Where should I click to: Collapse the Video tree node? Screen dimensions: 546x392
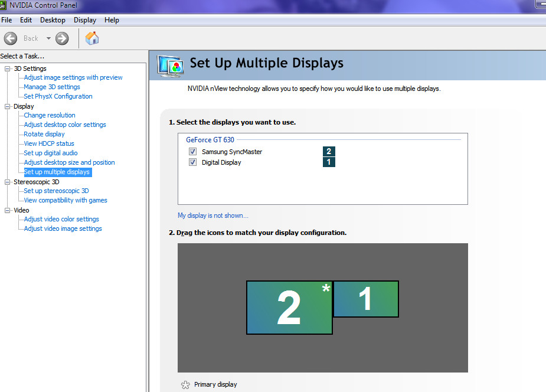pyautogui.click(x=7, y=210)
